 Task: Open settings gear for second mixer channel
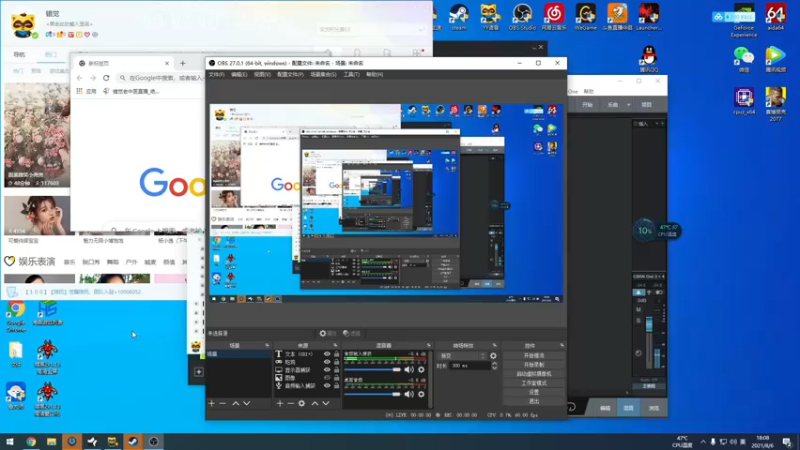click(421, 394)
